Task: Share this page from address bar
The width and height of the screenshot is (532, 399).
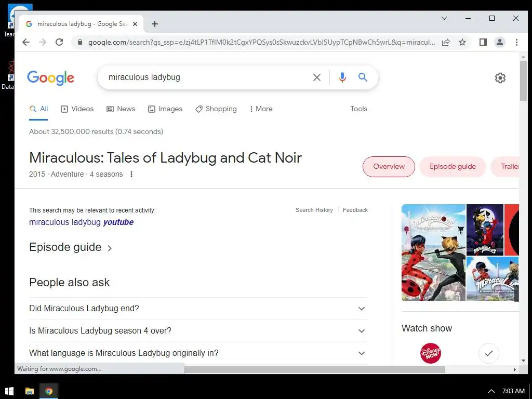Action: click(x=446, y=42)
